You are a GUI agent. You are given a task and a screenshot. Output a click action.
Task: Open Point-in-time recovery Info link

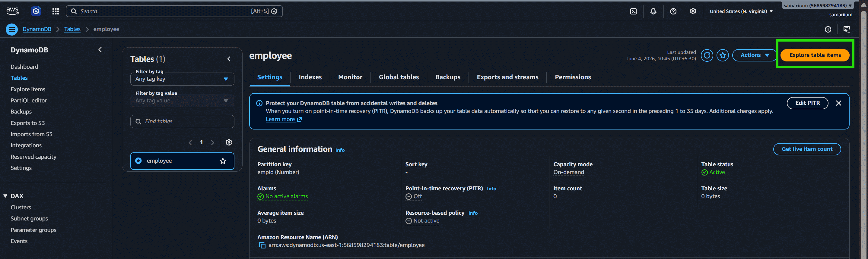[491, 189]
